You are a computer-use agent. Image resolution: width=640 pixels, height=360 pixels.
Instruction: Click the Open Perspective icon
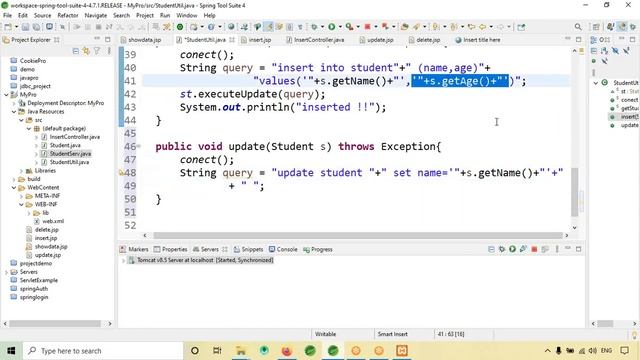point(596,27)
